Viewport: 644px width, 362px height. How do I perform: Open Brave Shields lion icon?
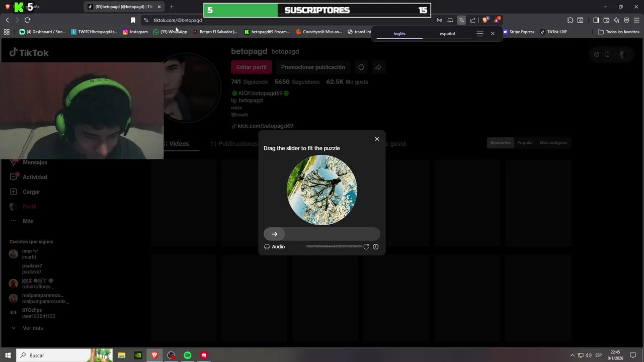[x=485, y=20]
